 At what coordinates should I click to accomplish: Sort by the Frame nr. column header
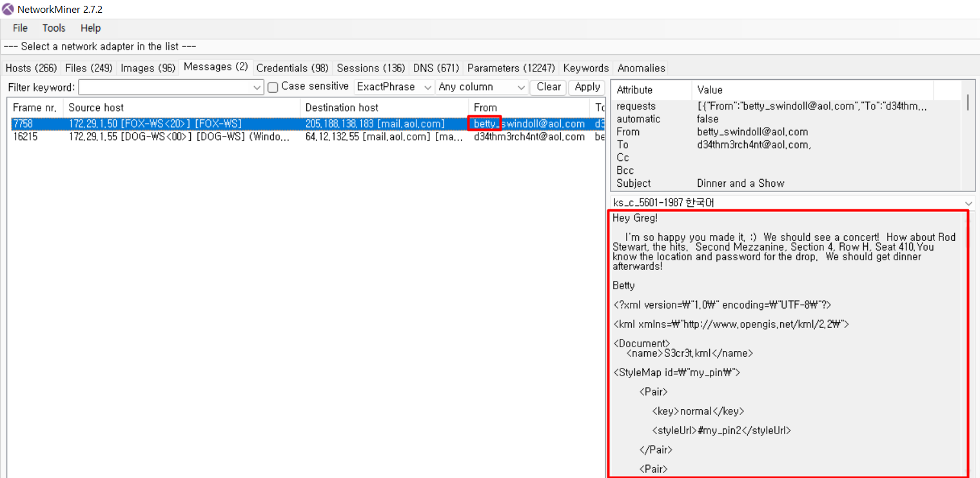[35, 108]
